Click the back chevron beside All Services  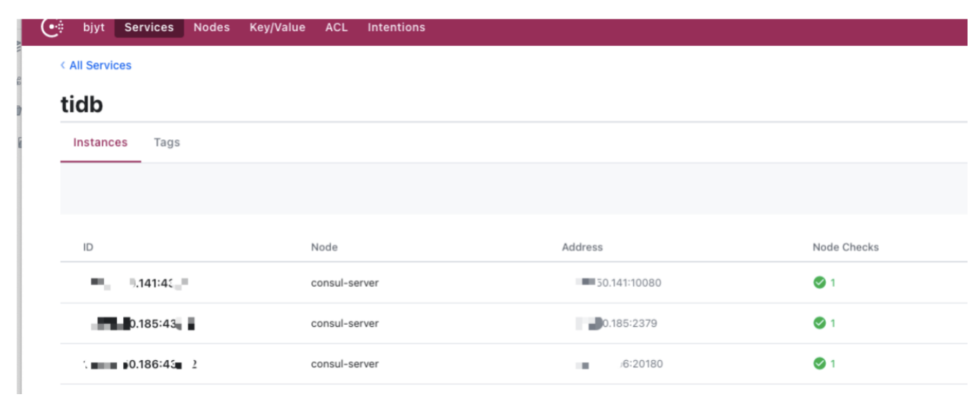[63, 65]
